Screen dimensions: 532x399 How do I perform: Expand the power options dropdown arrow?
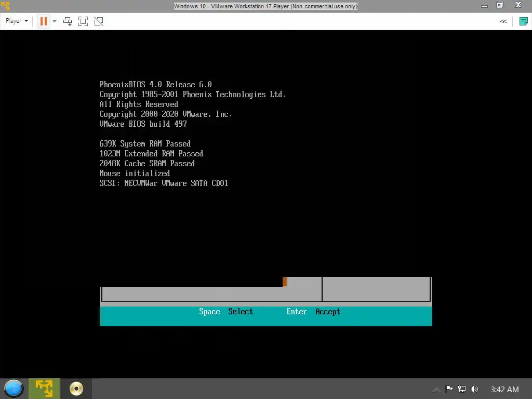point(54,21)
